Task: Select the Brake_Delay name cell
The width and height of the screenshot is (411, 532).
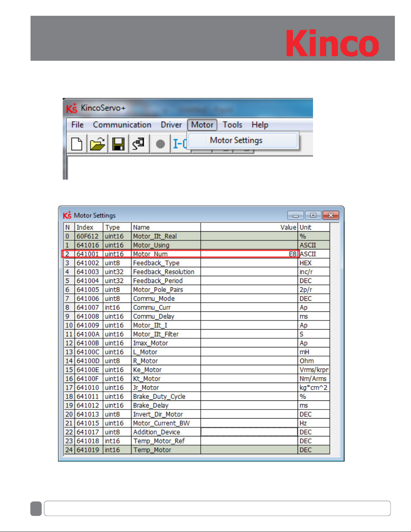Action: tap(166, 405)
